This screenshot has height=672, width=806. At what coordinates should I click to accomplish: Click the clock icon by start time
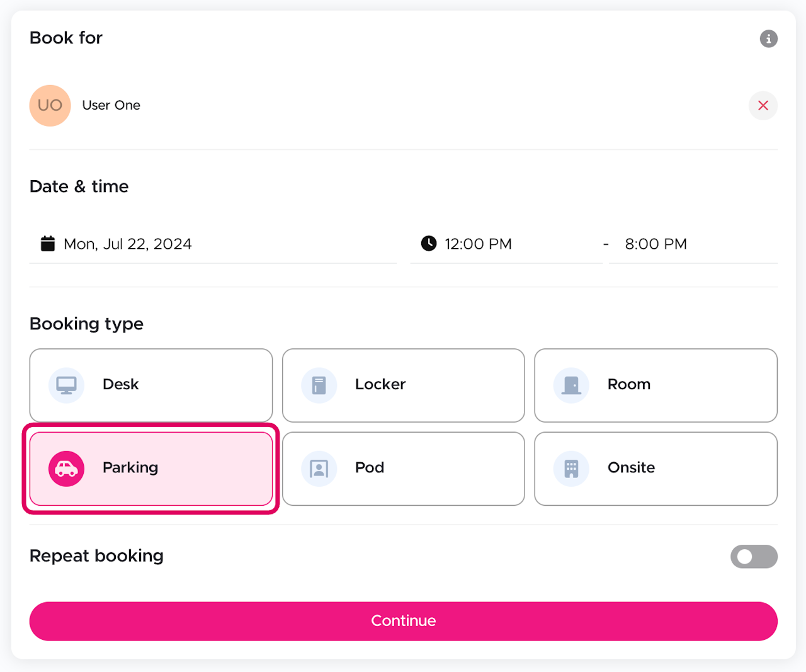(x=429, y=244)
